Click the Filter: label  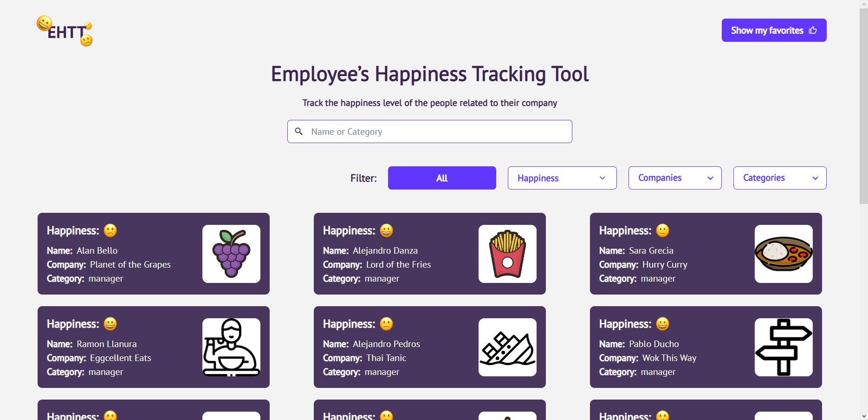(363, 178)
